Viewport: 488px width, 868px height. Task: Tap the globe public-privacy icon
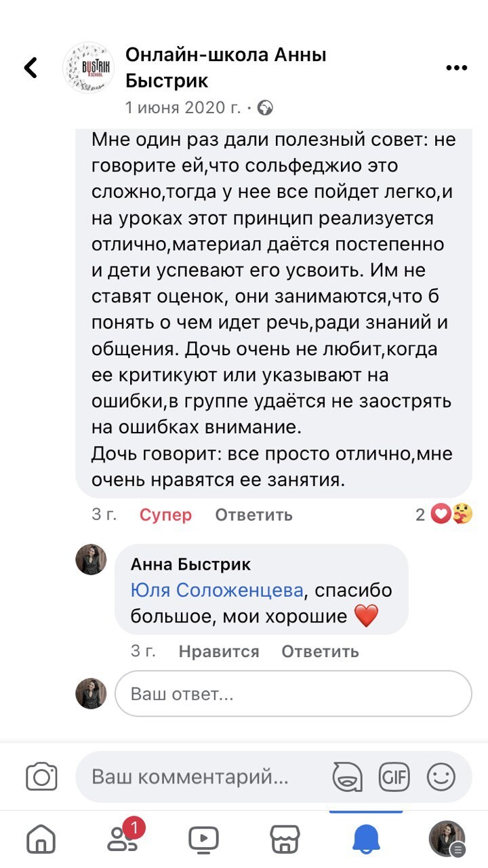pos(266,108)
